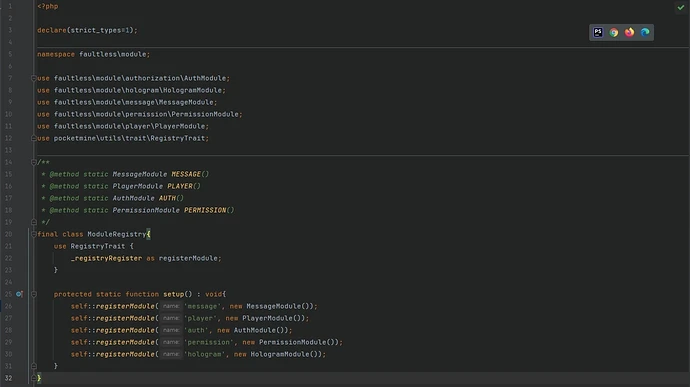This screenshot has height=387, width=690.
Task: Click the HologramModule class reference in setup
Action: [x=280, y=354]
